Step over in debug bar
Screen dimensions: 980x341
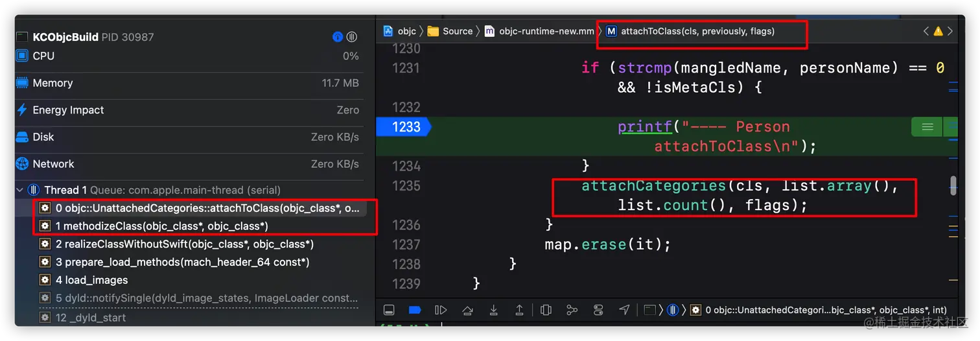pyautogui.click(x=467, y=310)
